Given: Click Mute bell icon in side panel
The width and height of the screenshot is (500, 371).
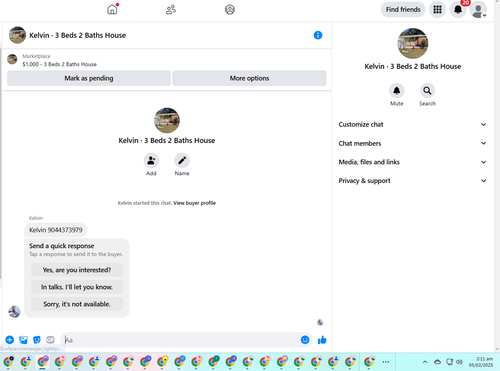Looking at the screenshot, I should (x=397, y=91).
